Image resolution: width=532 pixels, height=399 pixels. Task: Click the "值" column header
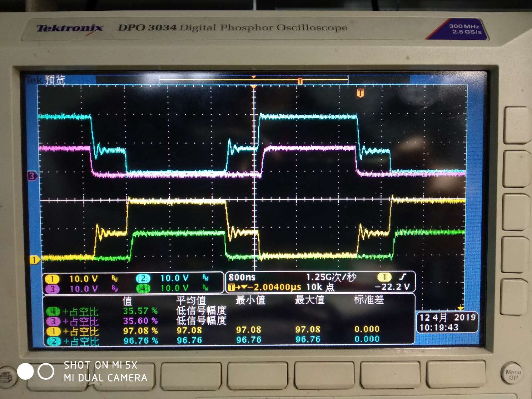pyautogui.click(x=127, y=301)
